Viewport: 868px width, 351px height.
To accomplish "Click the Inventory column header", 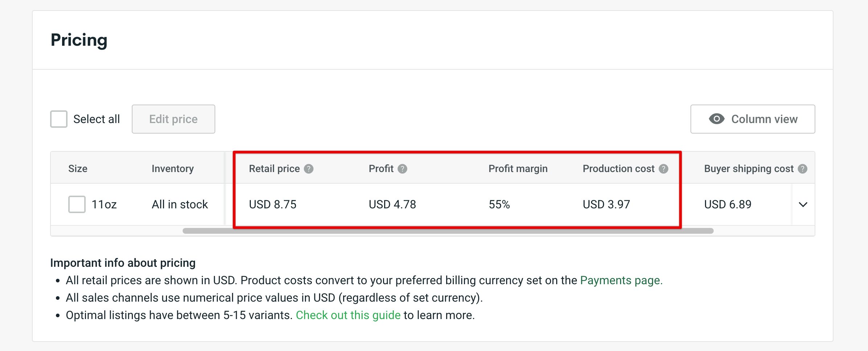I will (x=173, y=168).
